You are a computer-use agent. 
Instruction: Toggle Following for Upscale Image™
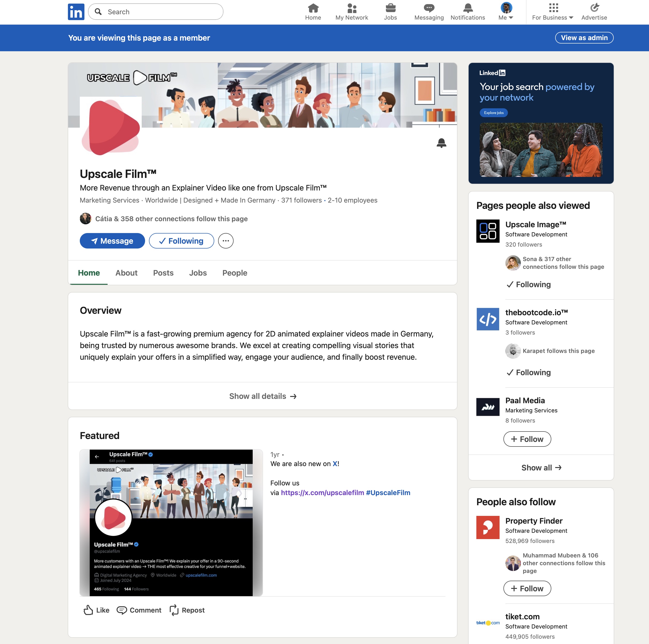[528, 284]
